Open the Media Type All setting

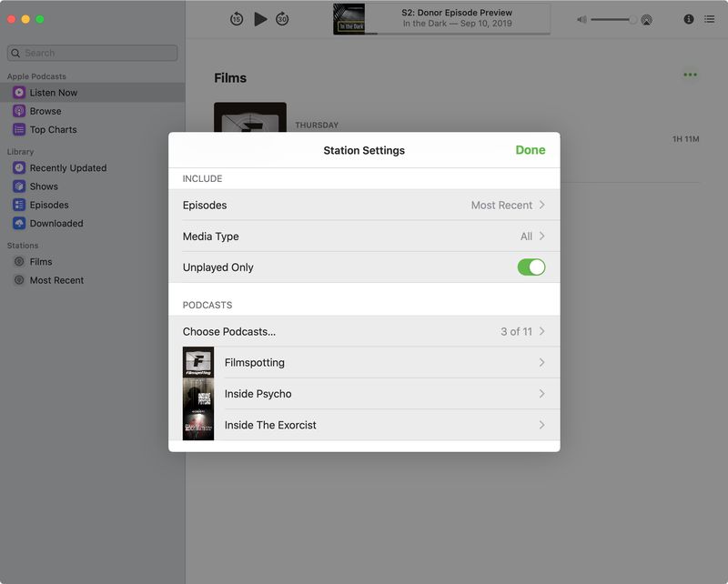point(364,236)
